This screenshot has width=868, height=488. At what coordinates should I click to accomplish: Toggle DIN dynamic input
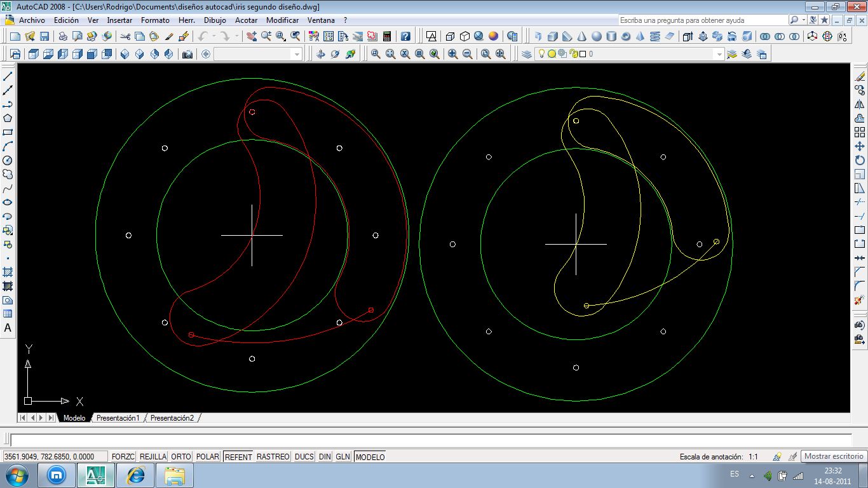[x=325, y=456]
